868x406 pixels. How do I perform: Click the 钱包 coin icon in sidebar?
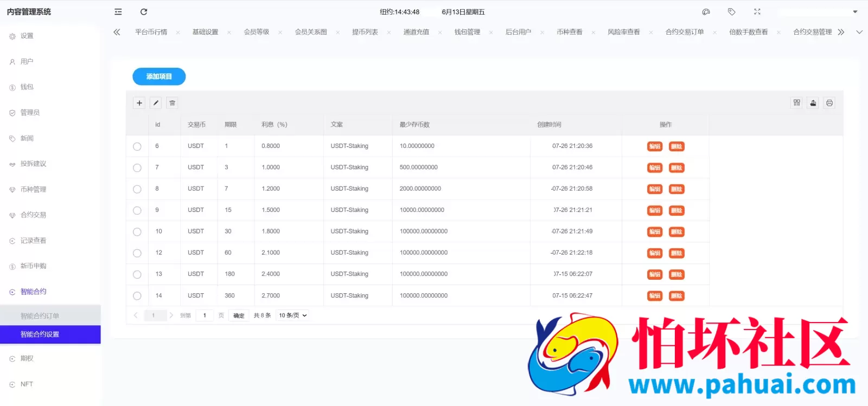[x=12, y=87]
